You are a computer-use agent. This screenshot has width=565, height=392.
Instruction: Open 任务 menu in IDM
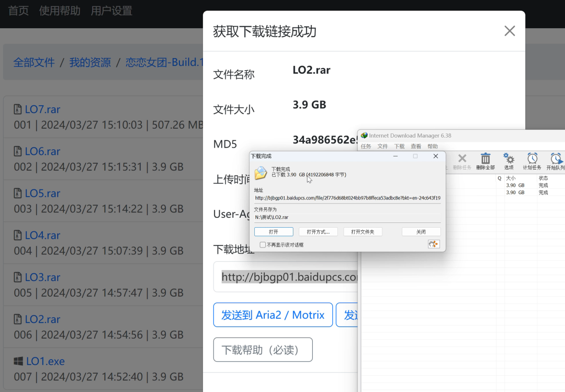click(366, 146)
